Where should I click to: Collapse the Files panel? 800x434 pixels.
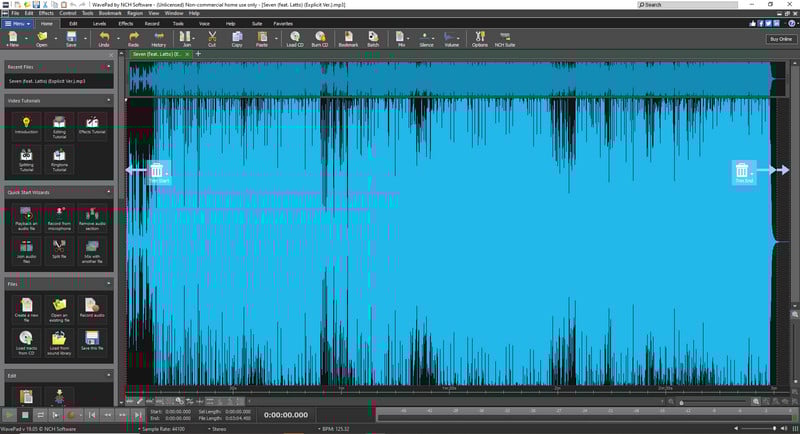click(109, 283)
